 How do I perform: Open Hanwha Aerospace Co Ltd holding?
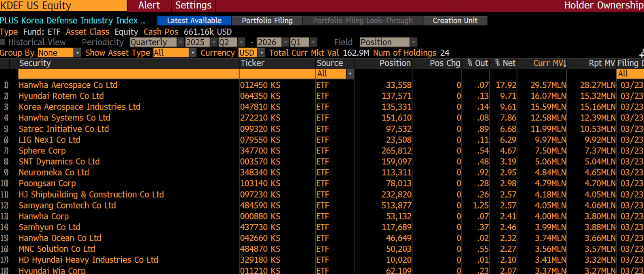68,85
